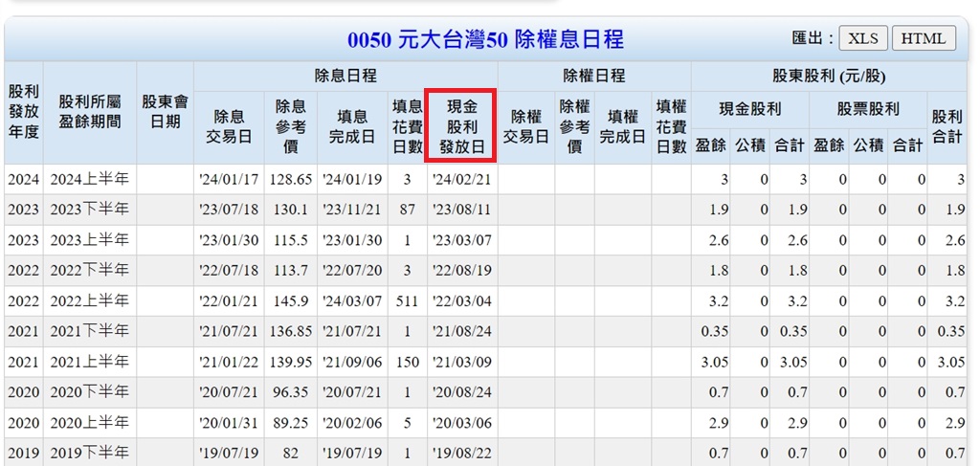This screenshot has height=466, width=980.
Task: Click reference price 130.1
Action: pos(291,210)
